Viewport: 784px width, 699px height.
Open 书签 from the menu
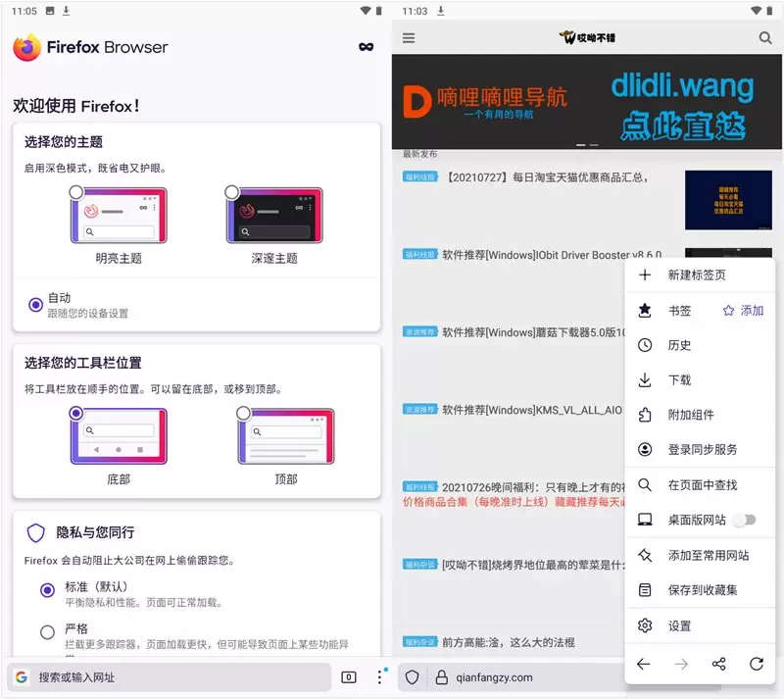679,311
